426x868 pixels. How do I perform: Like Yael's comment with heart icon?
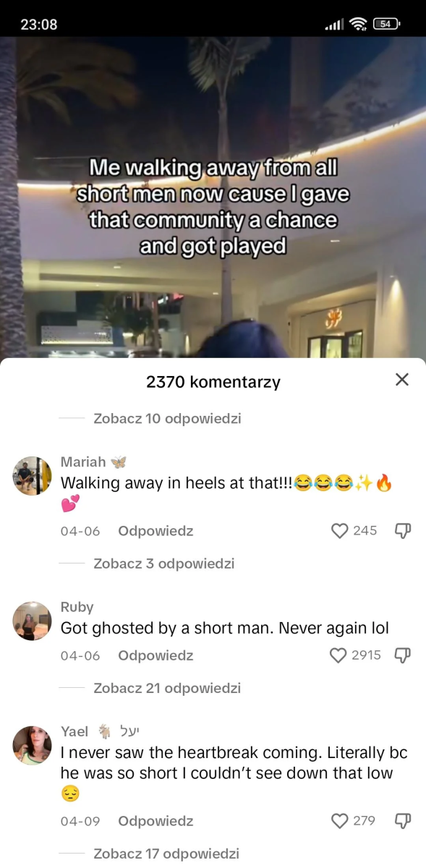tap(339, 821)
